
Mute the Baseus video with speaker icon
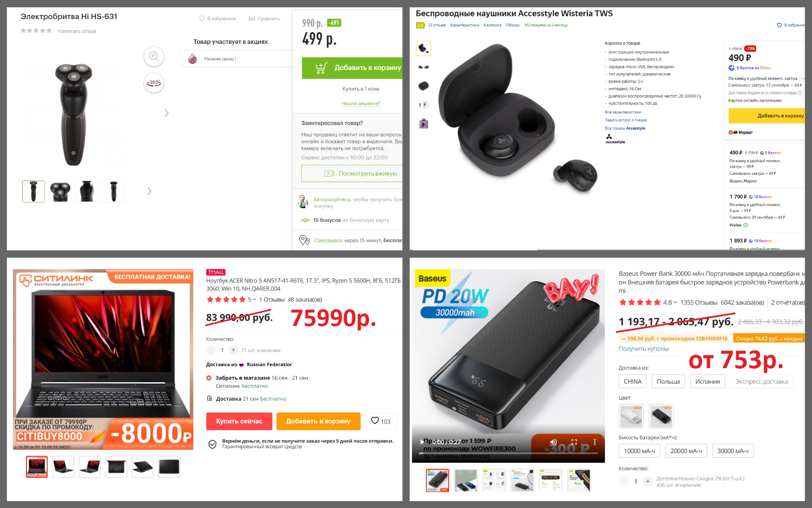point(553,442)
